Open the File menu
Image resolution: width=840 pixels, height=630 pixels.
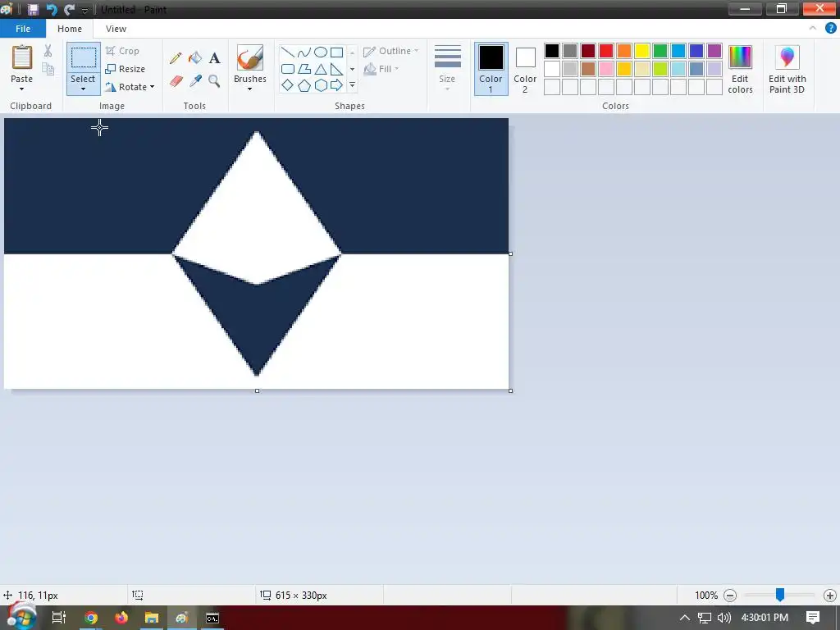[x=23, y=29]
